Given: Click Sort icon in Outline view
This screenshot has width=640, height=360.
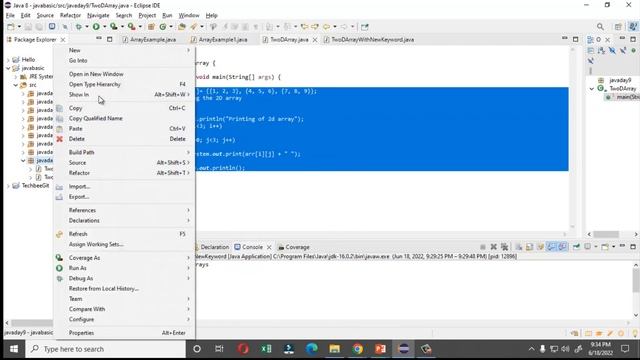Looking at the screenshot, I should click(601, 50).
